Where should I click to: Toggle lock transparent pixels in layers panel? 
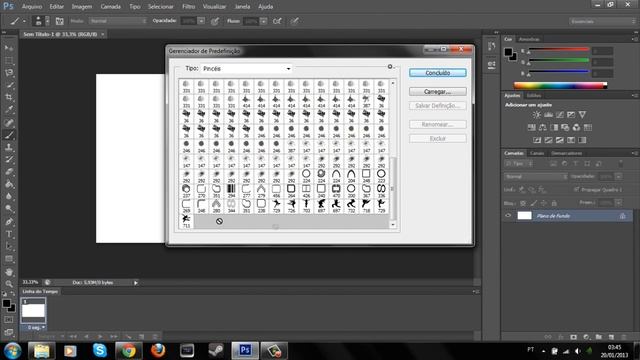pos(523,203)
